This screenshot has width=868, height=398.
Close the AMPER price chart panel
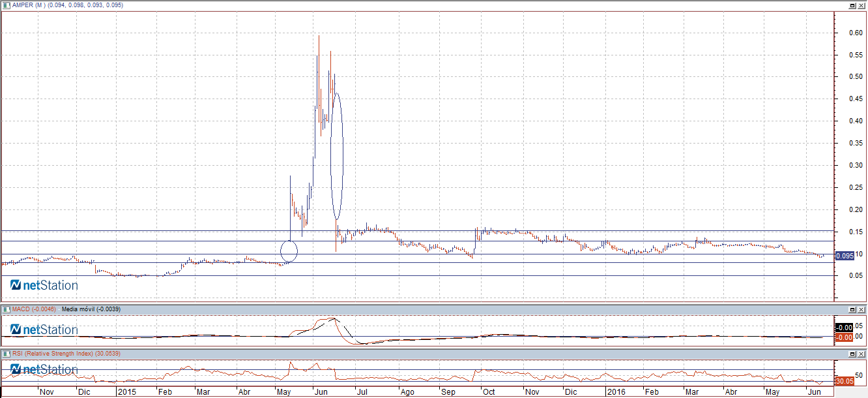coord(861,5)
